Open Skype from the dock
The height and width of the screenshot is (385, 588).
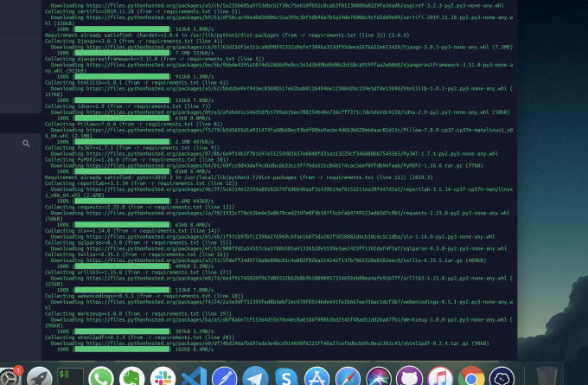(286, 376)
